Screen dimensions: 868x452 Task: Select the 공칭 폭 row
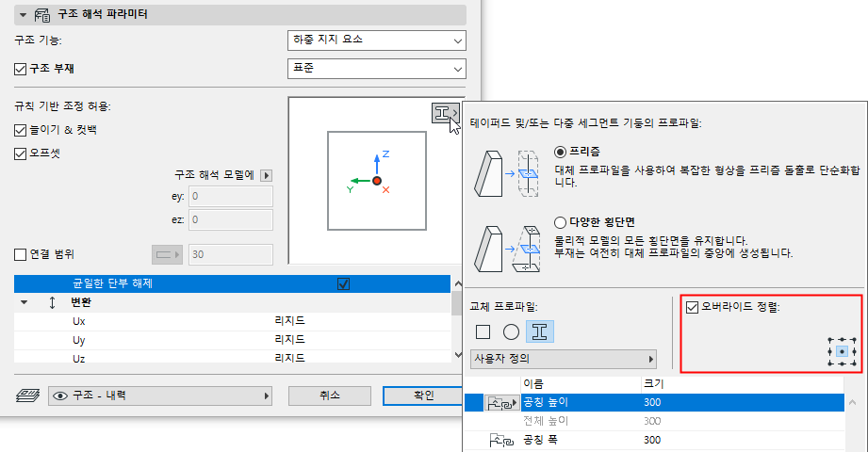click(654, 440)
